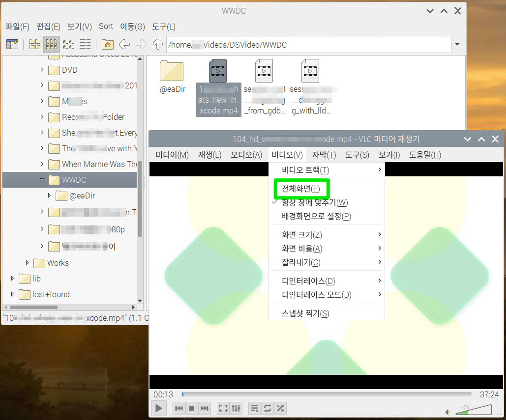Viewport: 506px width, 420px height.
Task: Open the home folder toolbar icon
Action: (x=107, y=44)
